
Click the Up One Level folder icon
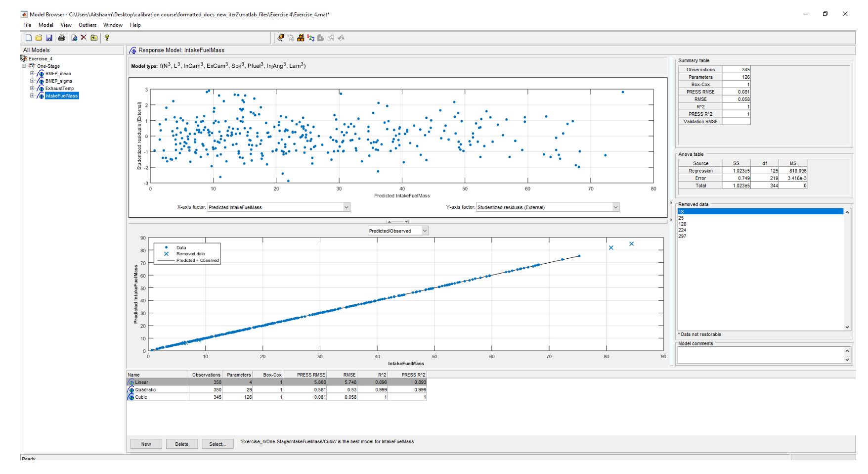click(94, 38)
